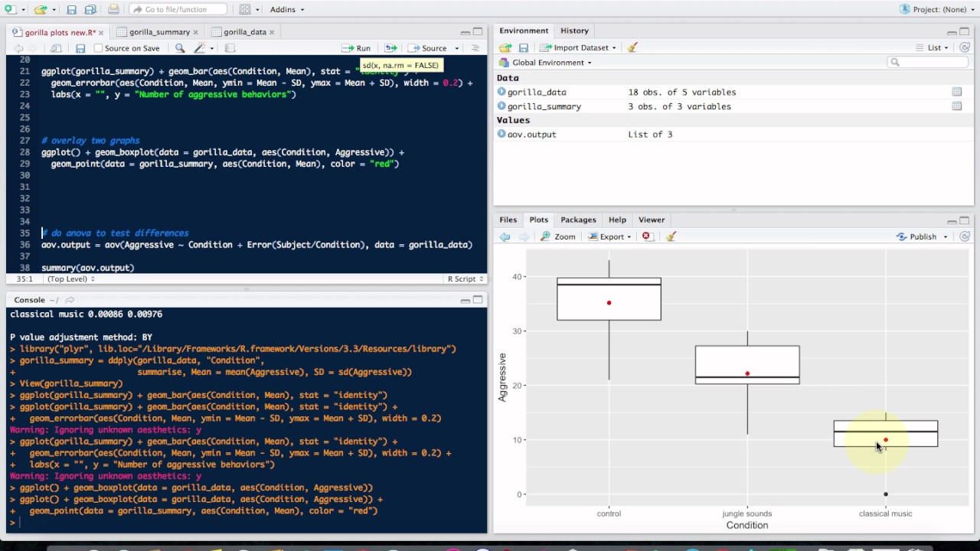
Task: Click the Find/Replace magnifier icon
Action: tap(180, 48)
